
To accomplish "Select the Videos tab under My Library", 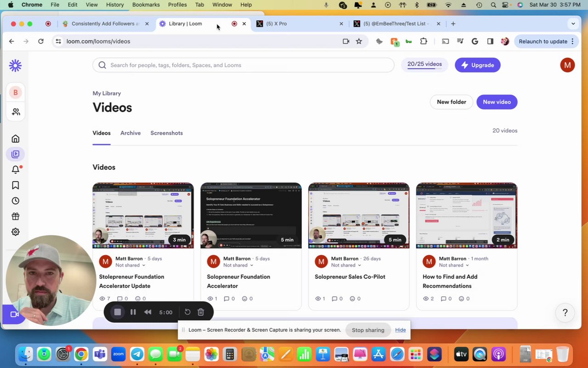I will [x=102, y=133].
